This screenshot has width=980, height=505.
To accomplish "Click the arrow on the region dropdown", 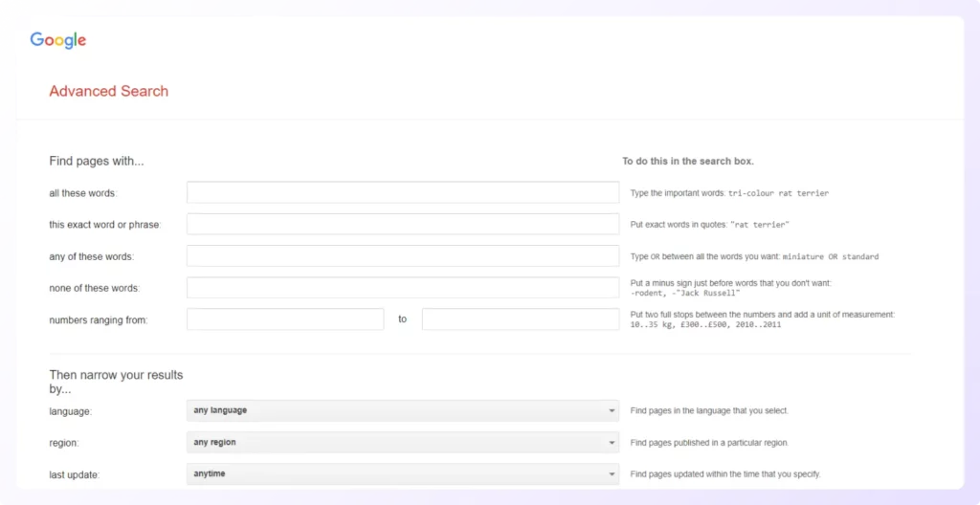I will [x=612, y=443].
